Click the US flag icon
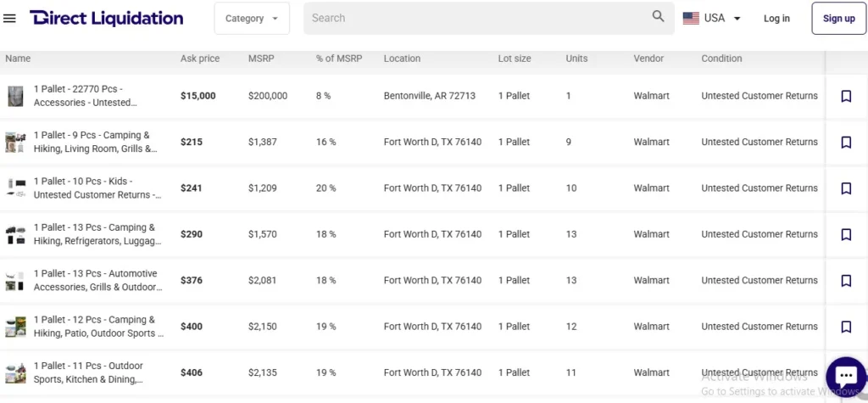Screen dimensions: 868x403 691,18
